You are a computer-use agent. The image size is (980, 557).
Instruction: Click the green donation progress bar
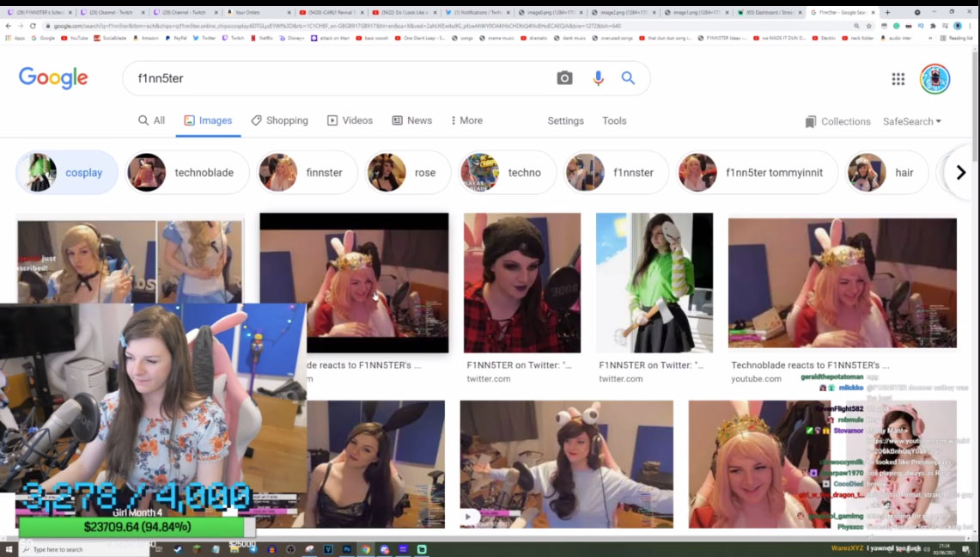(x=137, y=527)
